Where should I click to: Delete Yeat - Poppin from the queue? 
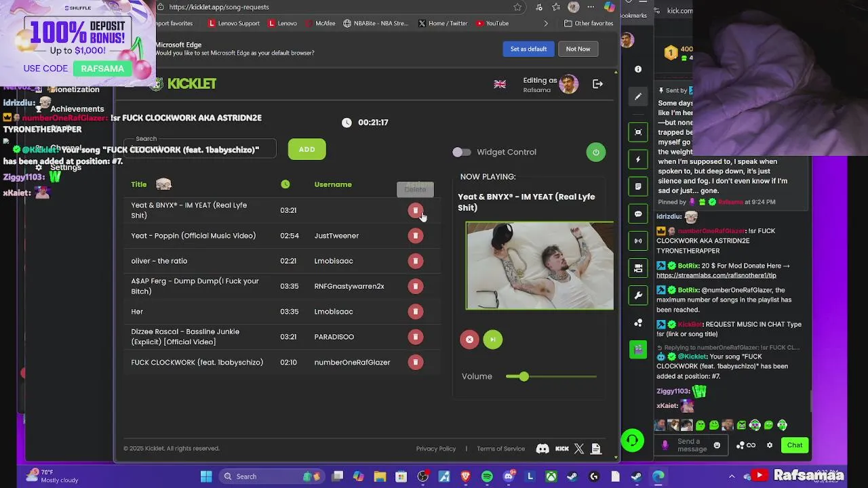point(416,236)
